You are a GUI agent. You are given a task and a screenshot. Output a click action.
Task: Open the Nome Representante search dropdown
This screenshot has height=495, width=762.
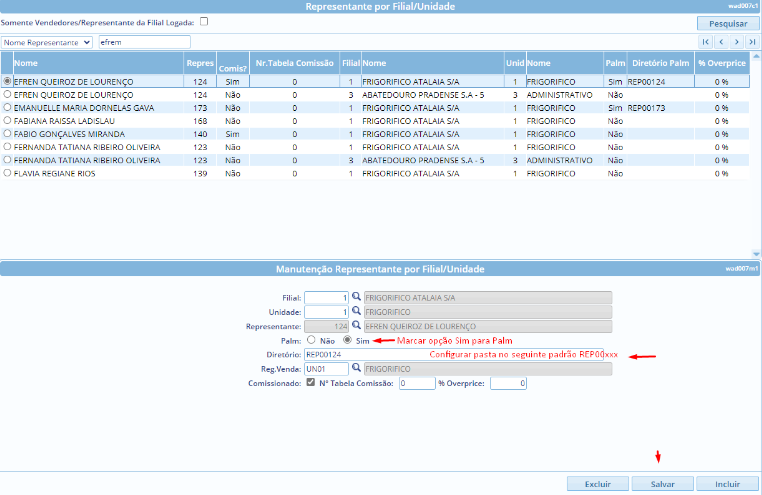point(47,42)
